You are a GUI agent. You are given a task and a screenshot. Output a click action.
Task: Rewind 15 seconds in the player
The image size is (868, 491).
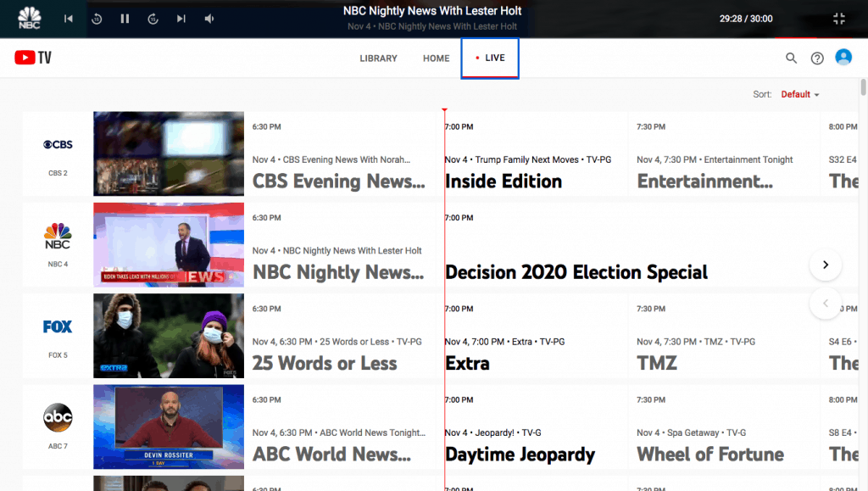[97, 19]
